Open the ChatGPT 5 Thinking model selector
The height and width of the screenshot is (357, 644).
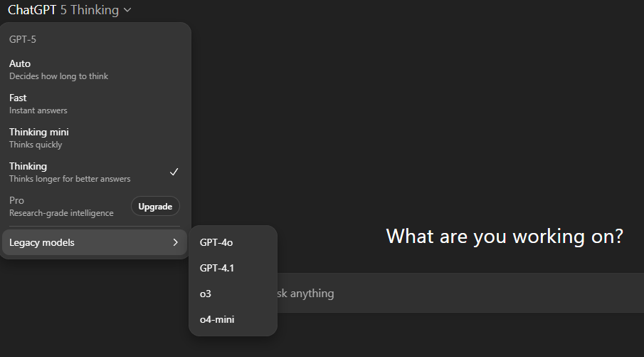(x=70, y=10)
